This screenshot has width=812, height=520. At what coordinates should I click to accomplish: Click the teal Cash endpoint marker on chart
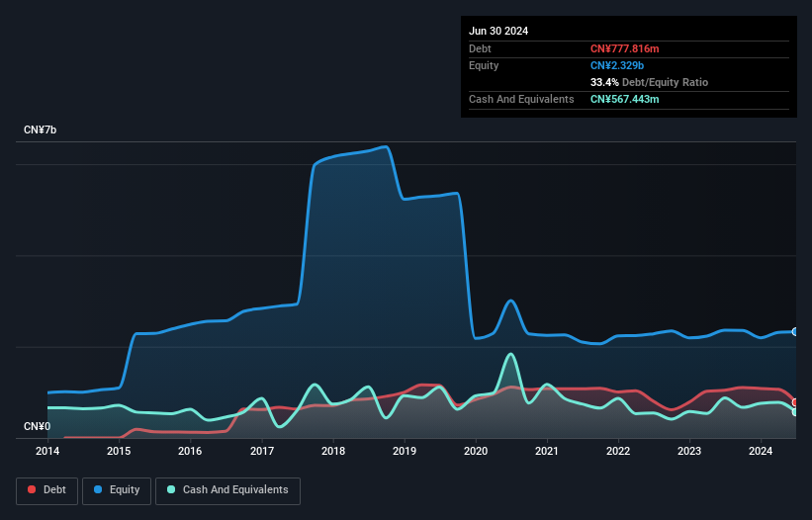coord(795,412)
